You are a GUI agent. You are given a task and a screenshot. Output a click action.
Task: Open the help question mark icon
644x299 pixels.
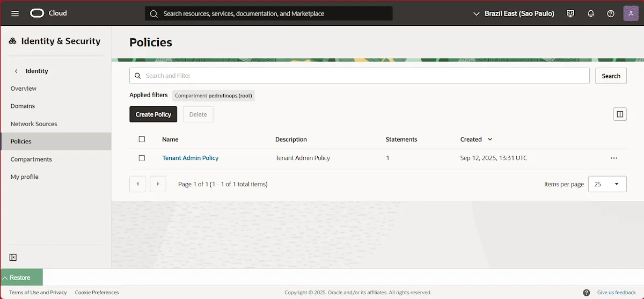point(611,13)
